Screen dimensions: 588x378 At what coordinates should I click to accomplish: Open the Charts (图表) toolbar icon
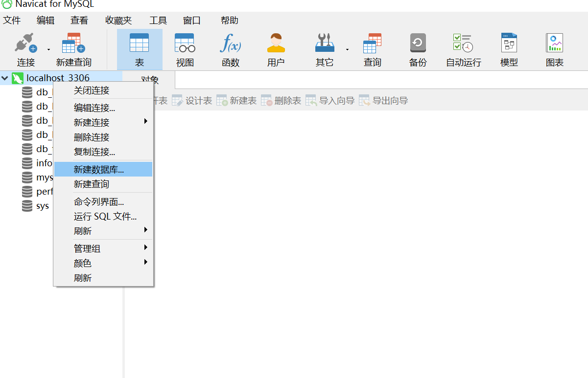[x=554, y=43]
